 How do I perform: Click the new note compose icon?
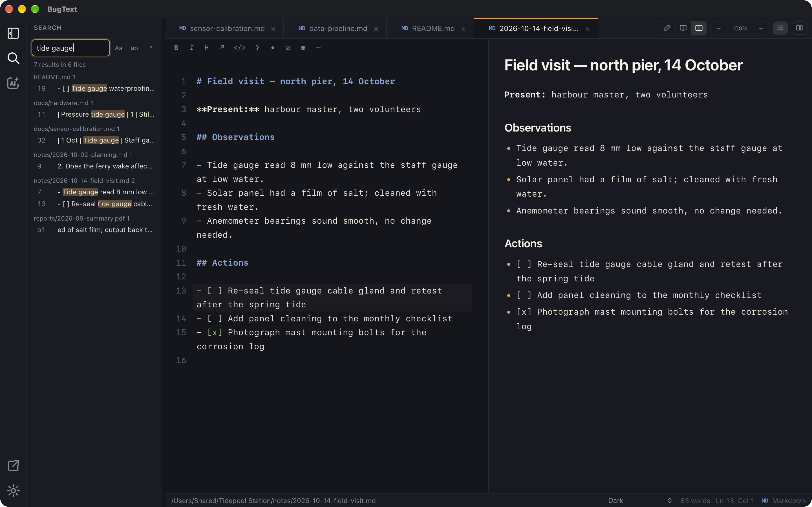pyautogui.click(x=13, y=465)
